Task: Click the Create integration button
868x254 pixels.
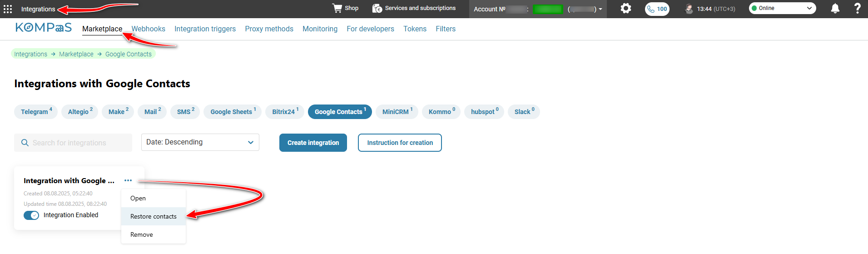Action: click(x=313, y=143)
